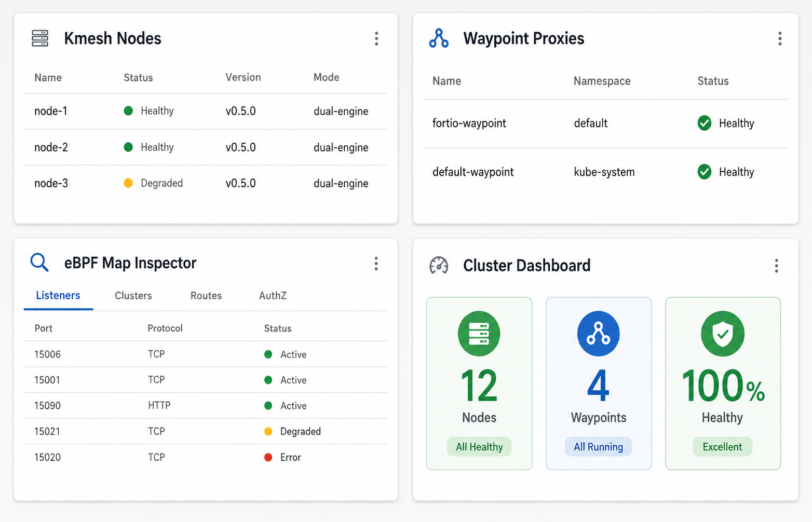812x522 pixels.
Task: Click the Namespace column header
Action: coord(602,81)
